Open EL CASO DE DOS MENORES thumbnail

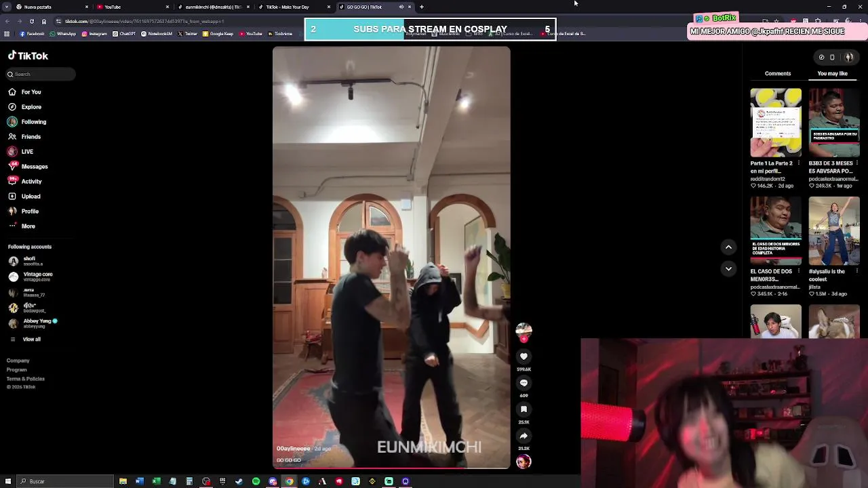(776, 231)
